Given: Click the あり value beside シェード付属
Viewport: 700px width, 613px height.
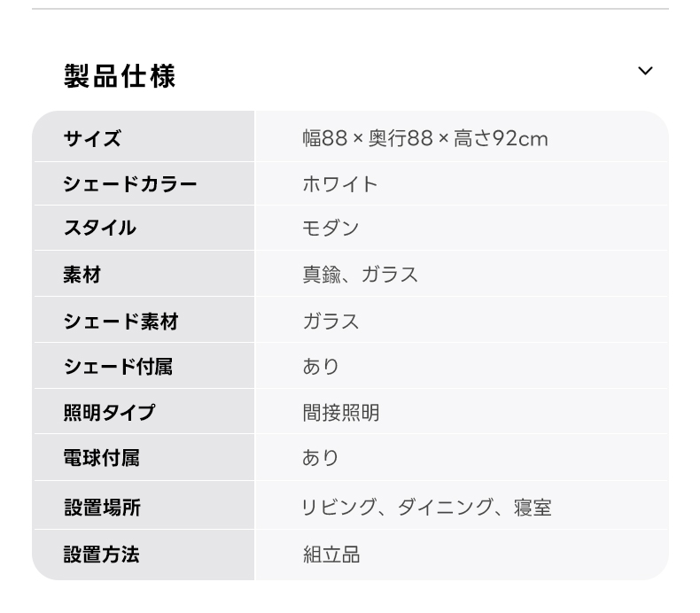Looking at the screenshot, I should click(x=321, y=366).
